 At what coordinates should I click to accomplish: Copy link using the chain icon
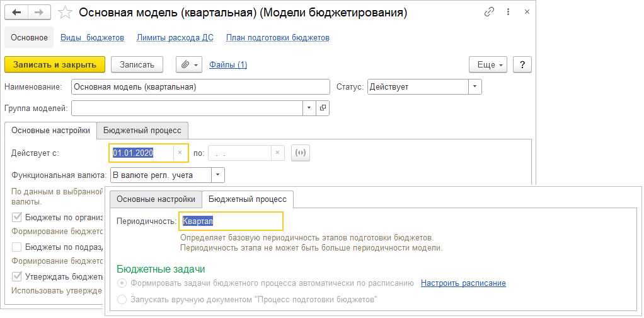pos(489,13)
